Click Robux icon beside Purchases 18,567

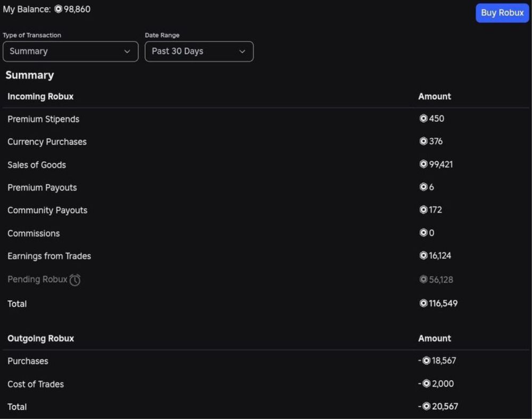(x=426, y=360)
